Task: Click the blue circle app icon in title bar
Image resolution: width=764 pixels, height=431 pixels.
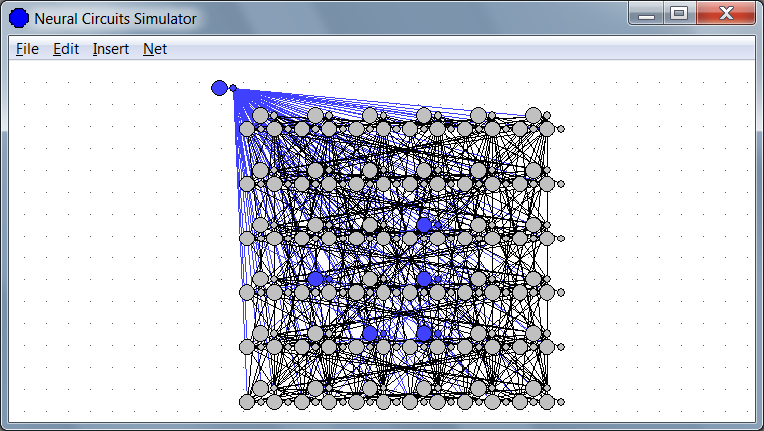Action: [x=19, y=18]
